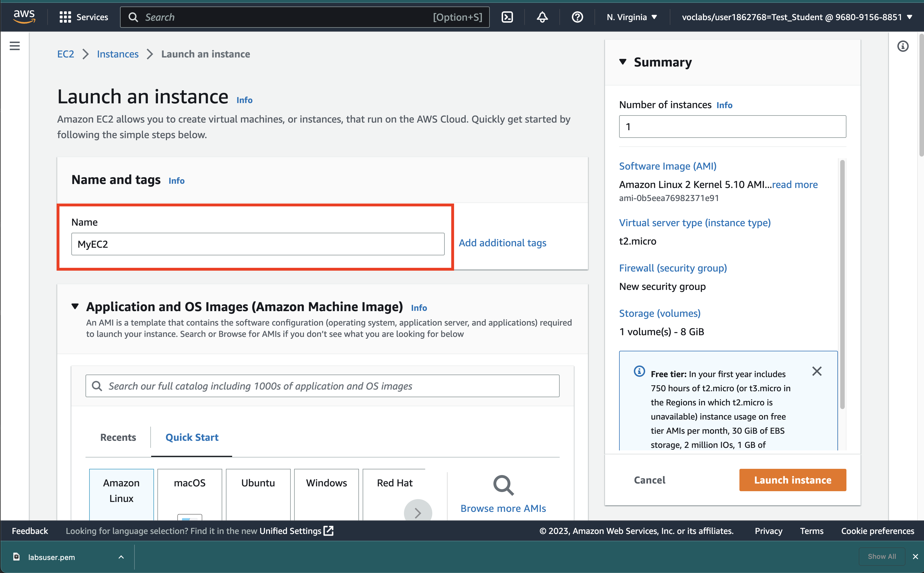Switch to the Quick Start tab
The height and width of the screenshot is (573, 924).
click(x=192, y=437)
